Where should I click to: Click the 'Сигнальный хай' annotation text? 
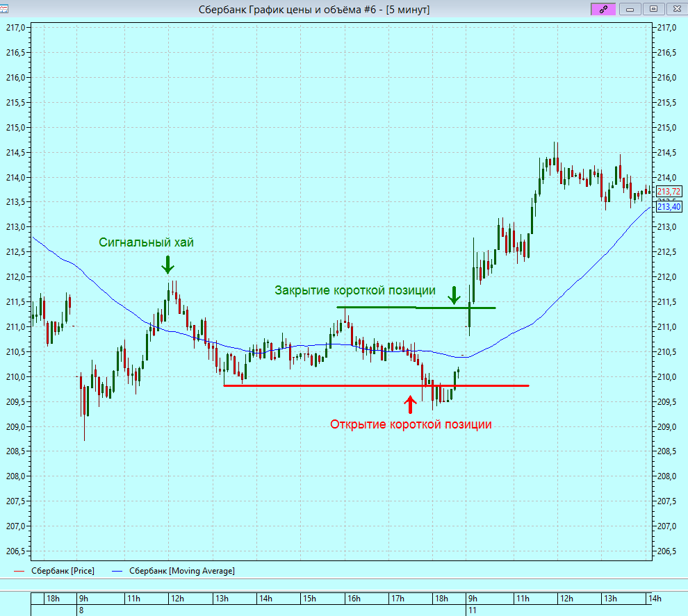coord(146,242)
